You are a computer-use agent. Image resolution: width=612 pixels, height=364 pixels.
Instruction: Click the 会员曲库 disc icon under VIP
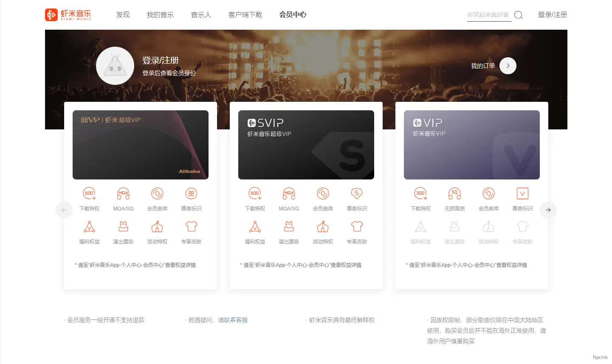pos(488,194)
